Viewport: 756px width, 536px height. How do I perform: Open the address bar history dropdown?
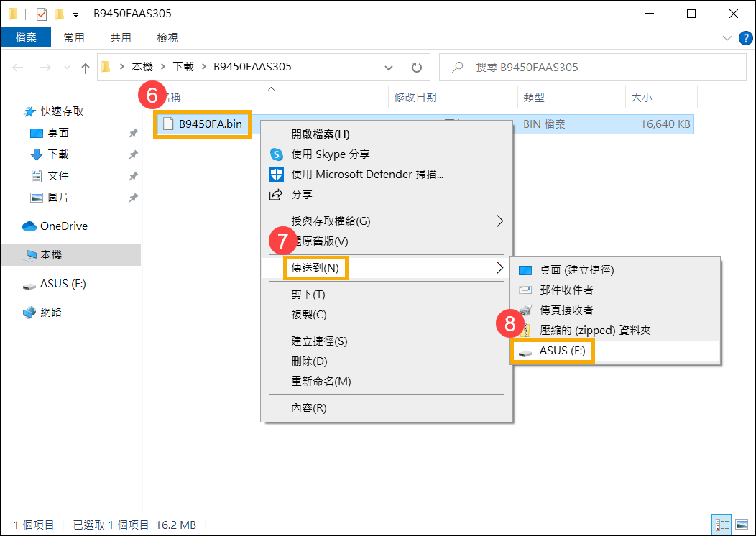pyautogui.click(x=389, y=68)
